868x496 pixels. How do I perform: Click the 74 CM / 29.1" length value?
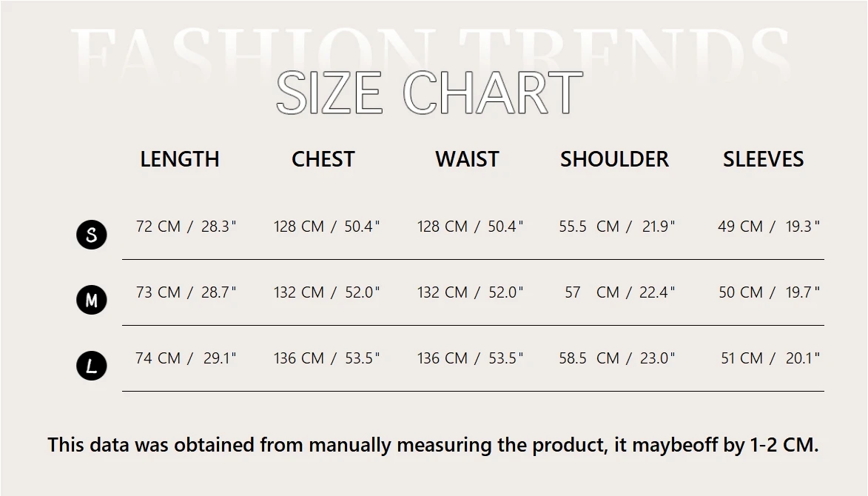tap(186, 358)
